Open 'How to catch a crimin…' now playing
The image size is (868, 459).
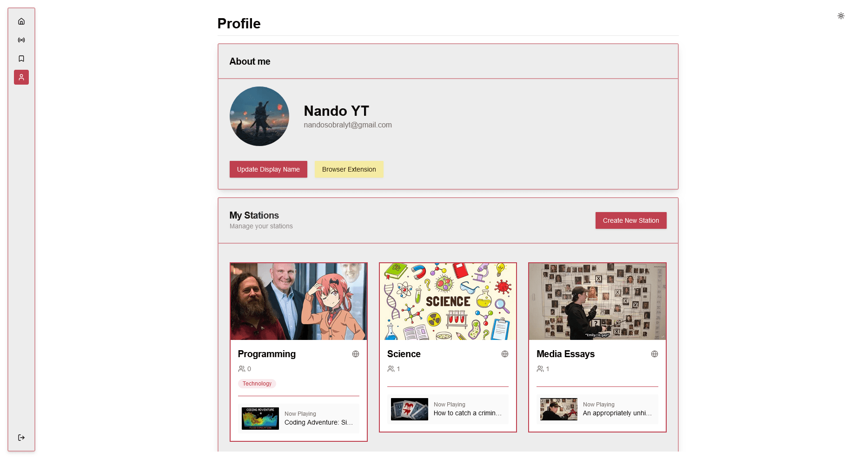(448, 409)
